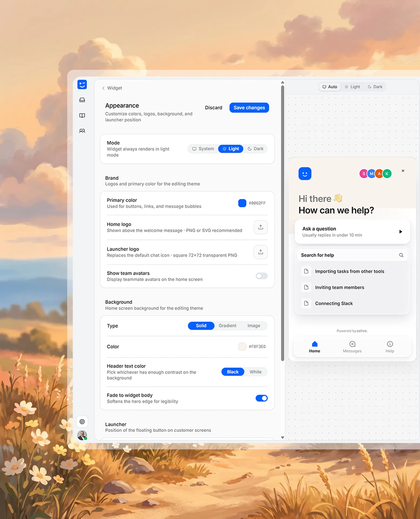Click the Selvo smiley logo in sidebar

click(x=82, y=85)
